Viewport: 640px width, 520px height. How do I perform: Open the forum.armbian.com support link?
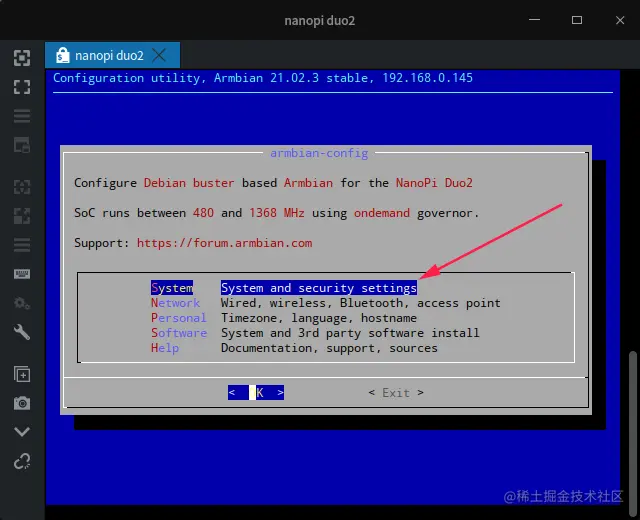(224, 243)
